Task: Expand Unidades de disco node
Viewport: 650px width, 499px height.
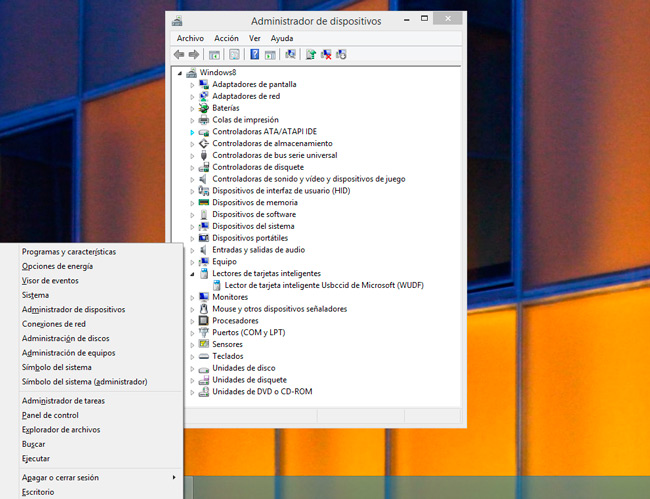Action: (x=192, y=368)
